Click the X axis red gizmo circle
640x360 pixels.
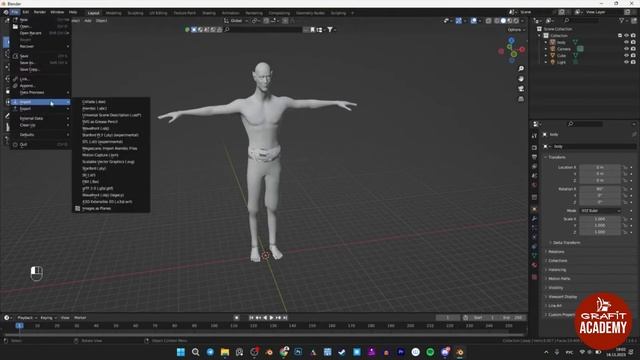click(522, 49)
